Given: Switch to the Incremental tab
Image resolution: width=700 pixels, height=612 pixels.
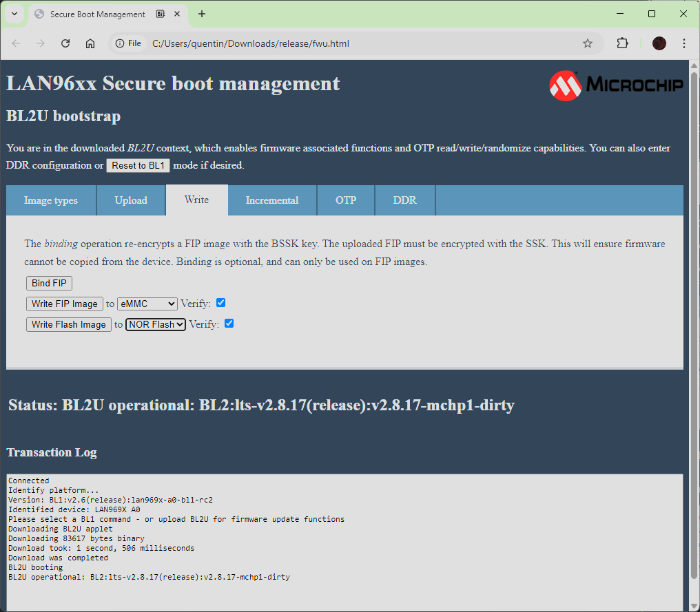Looking at the screenshot, I should pos(272,200).
